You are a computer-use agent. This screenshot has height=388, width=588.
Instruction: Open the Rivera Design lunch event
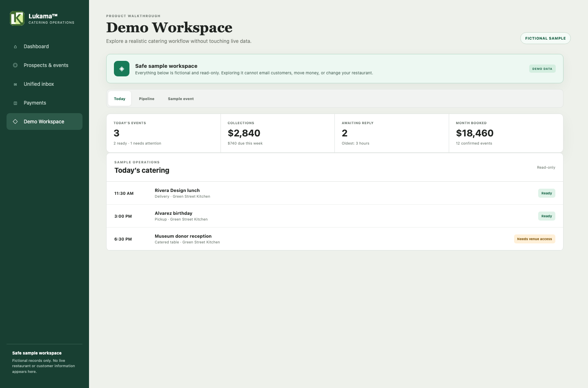click(335, 193)
